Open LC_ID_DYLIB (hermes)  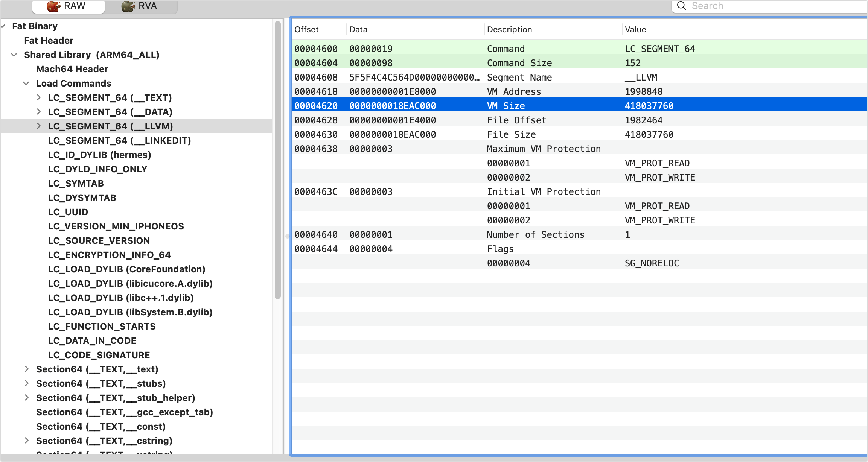coord(99,155)
